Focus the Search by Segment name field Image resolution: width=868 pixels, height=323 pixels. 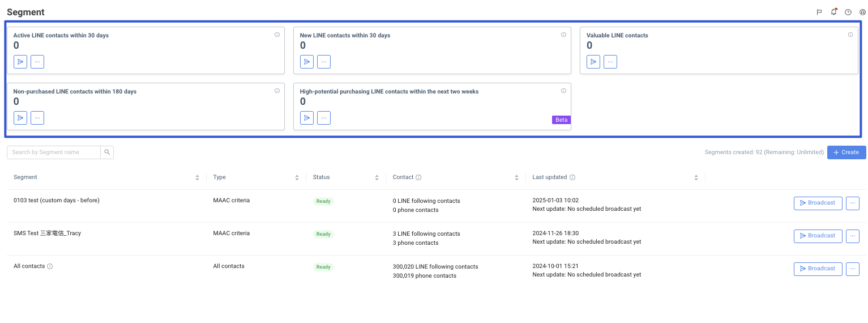click(x=54, y=152)
